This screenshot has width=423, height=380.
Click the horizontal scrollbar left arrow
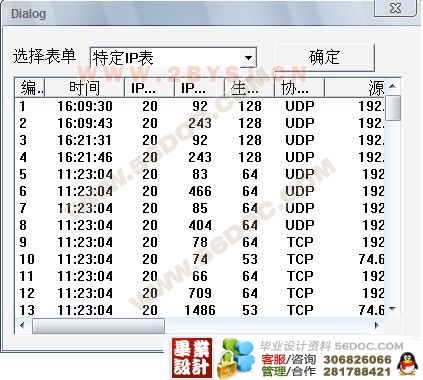[23, 325]
